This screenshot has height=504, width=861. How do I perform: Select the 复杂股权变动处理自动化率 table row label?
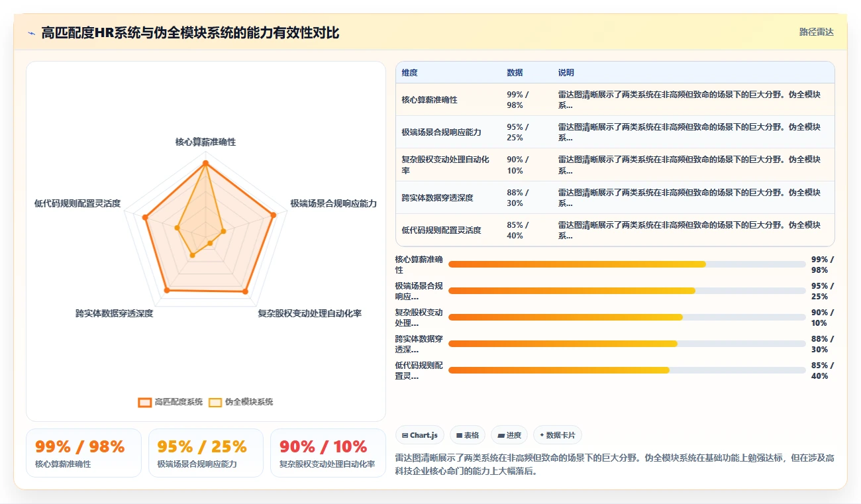445,165
